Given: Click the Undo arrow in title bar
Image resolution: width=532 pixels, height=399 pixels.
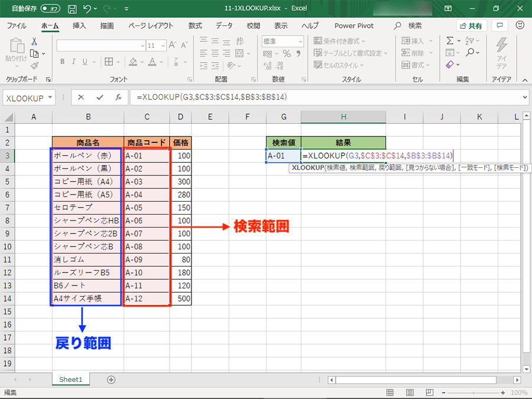Looking at the screenshot, I should click(x=87, y=9).
